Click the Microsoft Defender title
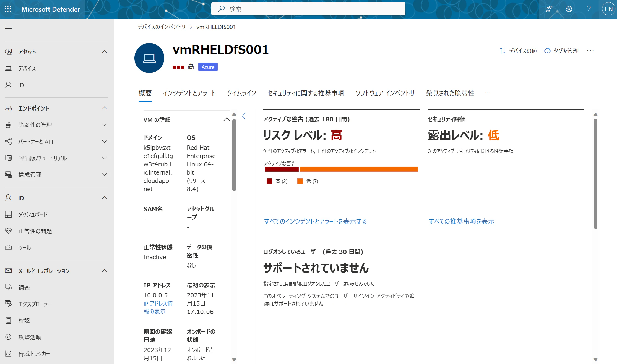 pyautogui.click(x=51, y=9)
